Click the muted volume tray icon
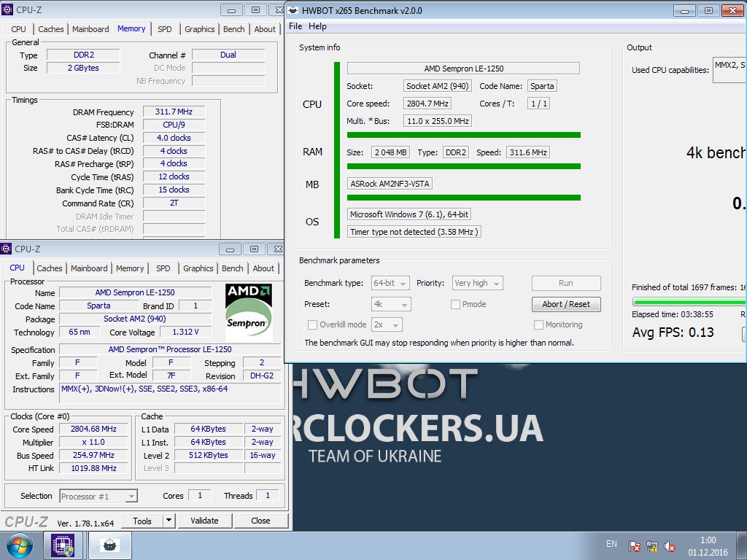The image size is (747, 560). pos(670,546)
